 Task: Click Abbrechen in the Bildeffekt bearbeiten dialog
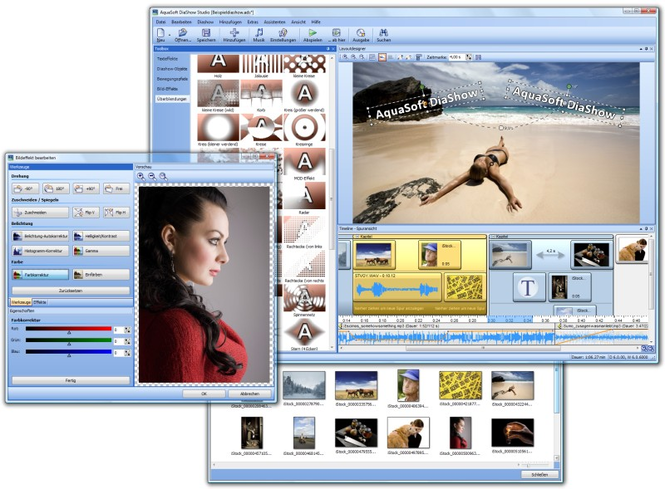click(250, 394)
